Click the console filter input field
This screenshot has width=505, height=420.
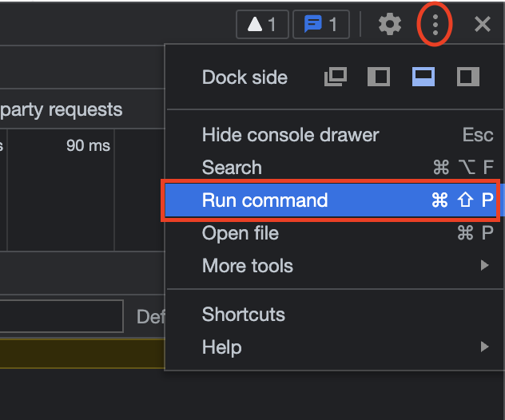(61, 317)
